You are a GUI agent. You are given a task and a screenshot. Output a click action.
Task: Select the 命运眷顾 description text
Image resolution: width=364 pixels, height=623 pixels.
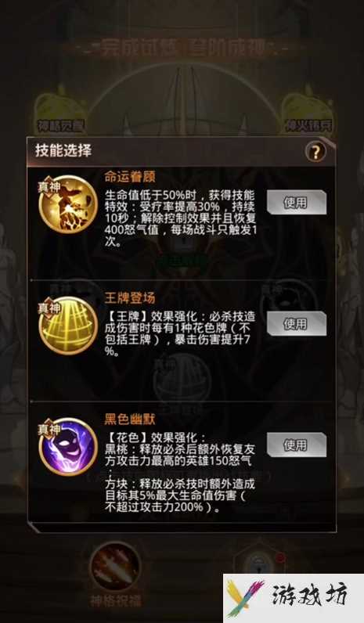click(x=180, y=218)
